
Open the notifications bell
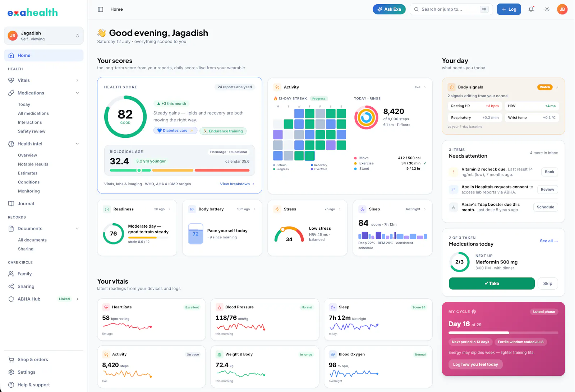click(x=531, y=9)
